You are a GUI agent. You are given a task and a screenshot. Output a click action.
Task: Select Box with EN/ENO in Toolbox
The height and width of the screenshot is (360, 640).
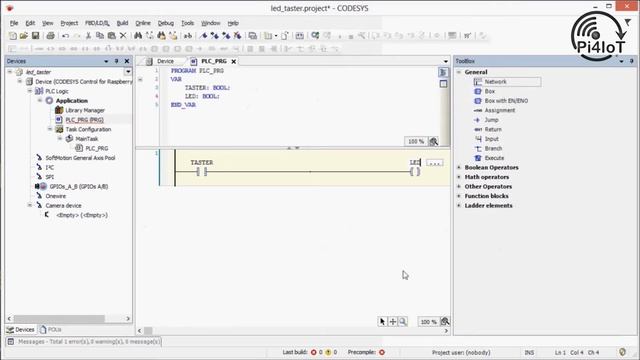(501, 101)
